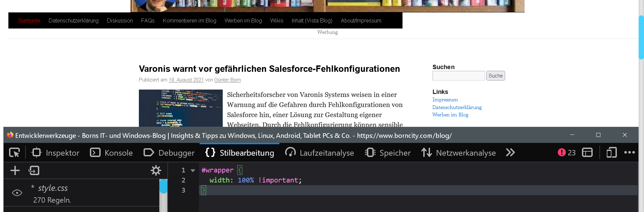Open the FAQs menu item
Viewport: 644px width, 212px height.
point(148,21)
